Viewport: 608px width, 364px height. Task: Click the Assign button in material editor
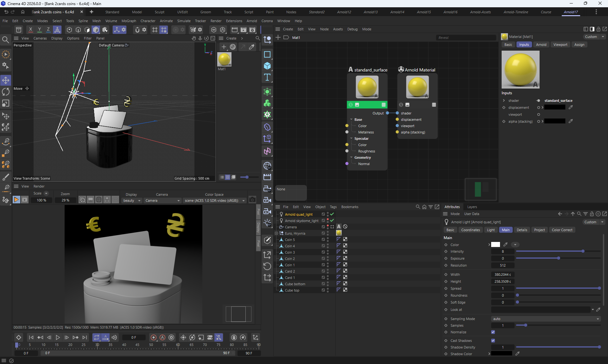coord(579,45)
